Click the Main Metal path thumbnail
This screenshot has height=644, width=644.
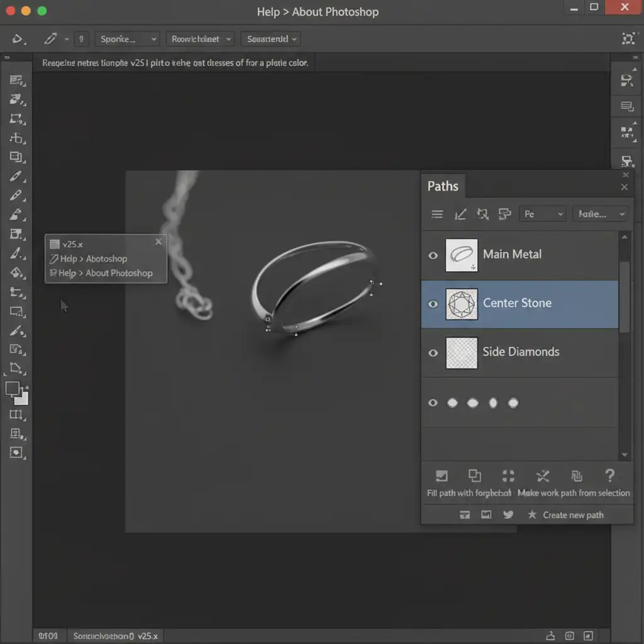(462, 255)
